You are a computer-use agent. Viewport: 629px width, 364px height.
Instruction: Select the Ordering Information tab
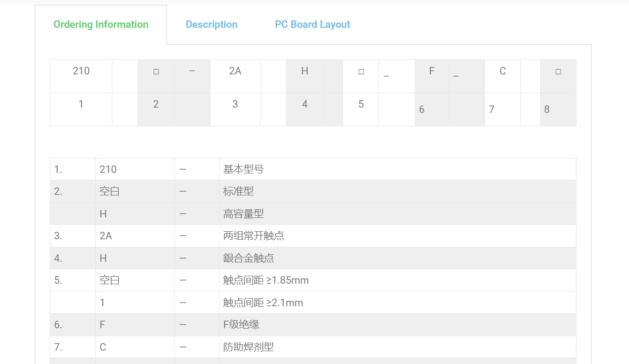pos(101,25)
